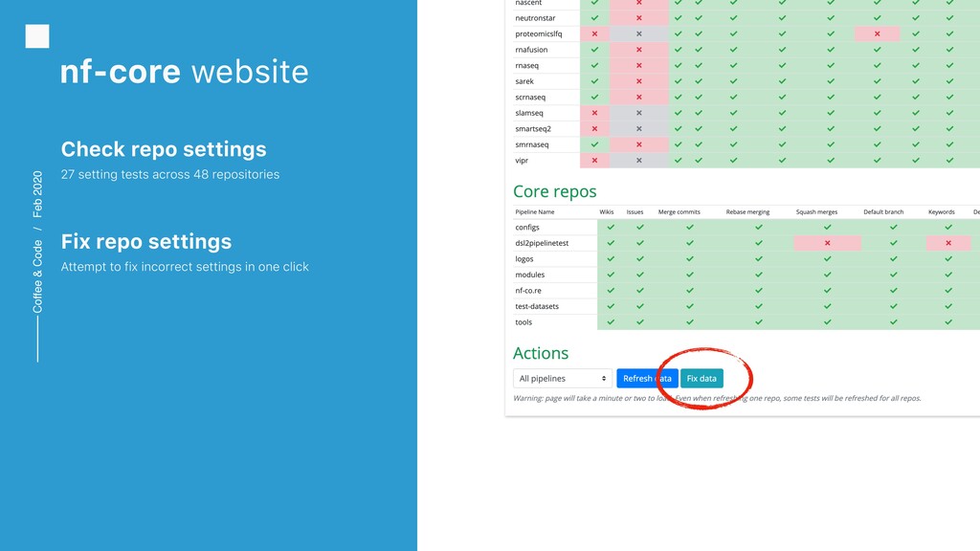Click dsl2pipelinetest Default branch check mark

(894, 243)
